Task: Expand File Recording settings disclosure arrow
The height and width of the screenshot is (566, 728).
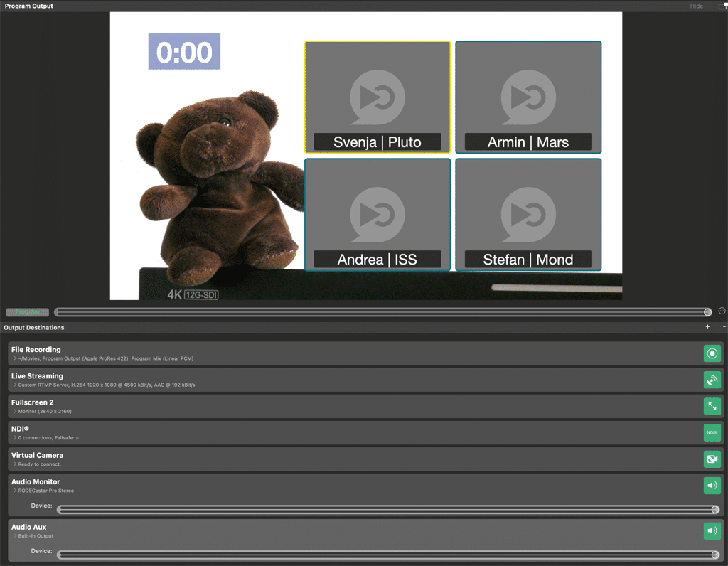Action: (15, 358)
